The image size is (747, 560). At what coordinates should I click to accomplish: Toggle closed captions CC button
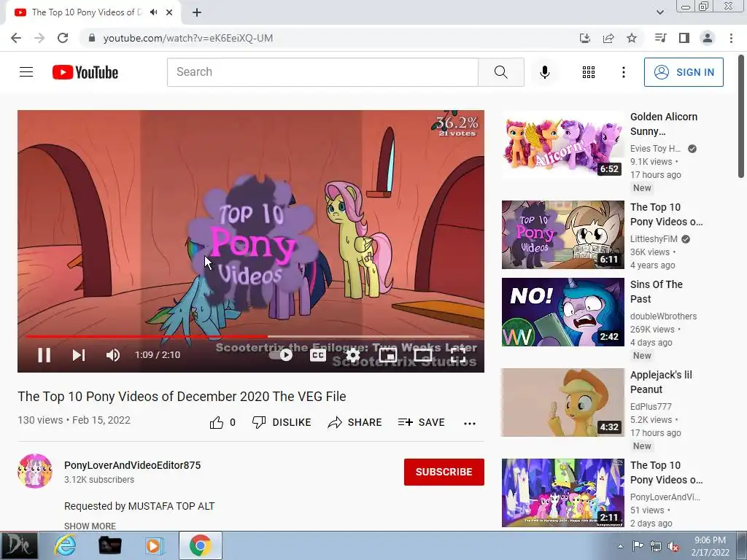tap(318, 355)
